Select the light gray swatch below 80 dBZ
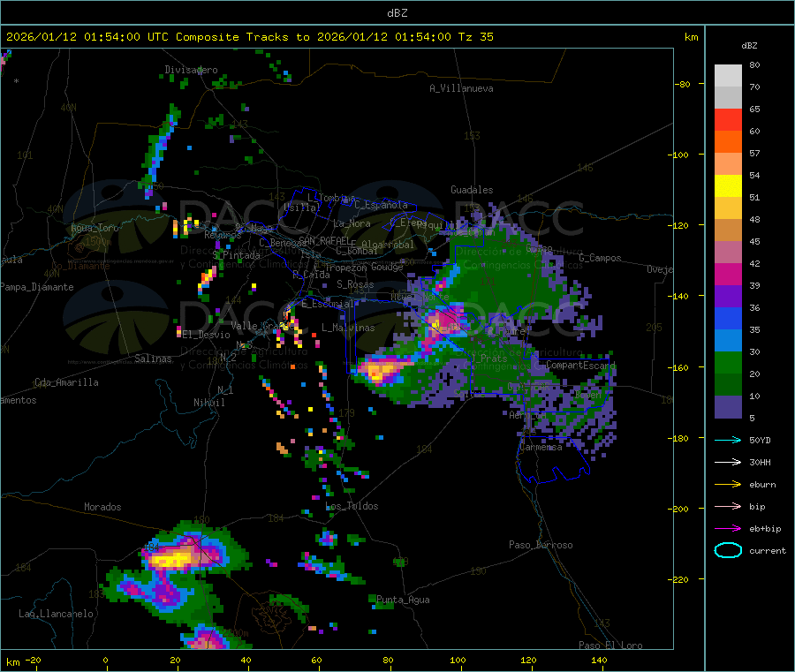Viewport: 795px width, 672px height. click(x=728, y=76)
